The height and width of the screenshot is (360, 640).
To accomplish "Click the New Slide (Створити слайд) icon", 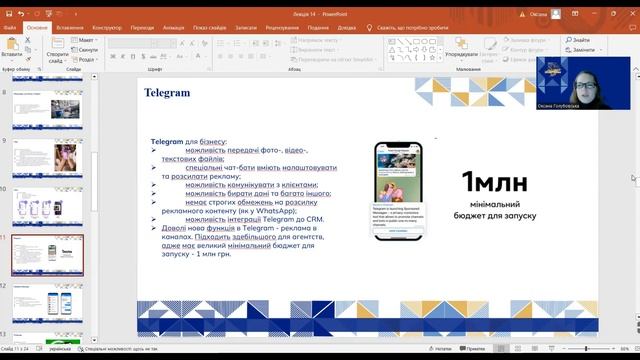I will [x=58, y=43].
